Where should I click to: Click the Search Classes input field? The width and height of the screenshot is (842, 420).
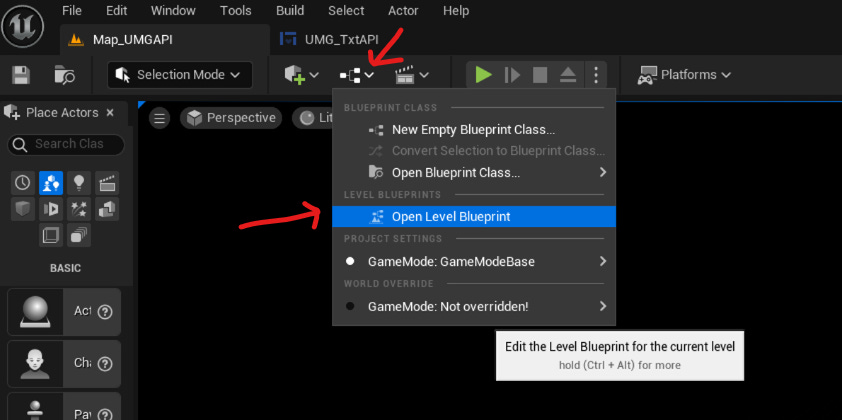coord(66,144)
